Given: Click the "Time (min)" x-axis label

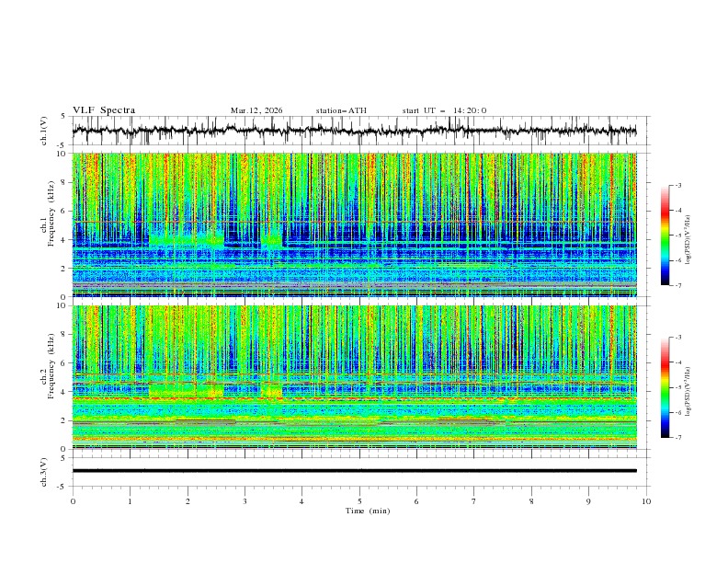Looking at the screenshot, I should click(368, 511).
